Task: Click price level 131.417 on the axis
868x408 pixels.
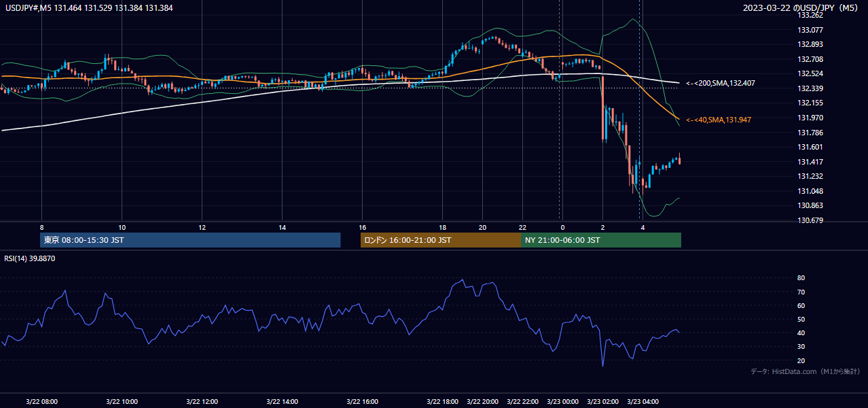Action: point(810,162)
